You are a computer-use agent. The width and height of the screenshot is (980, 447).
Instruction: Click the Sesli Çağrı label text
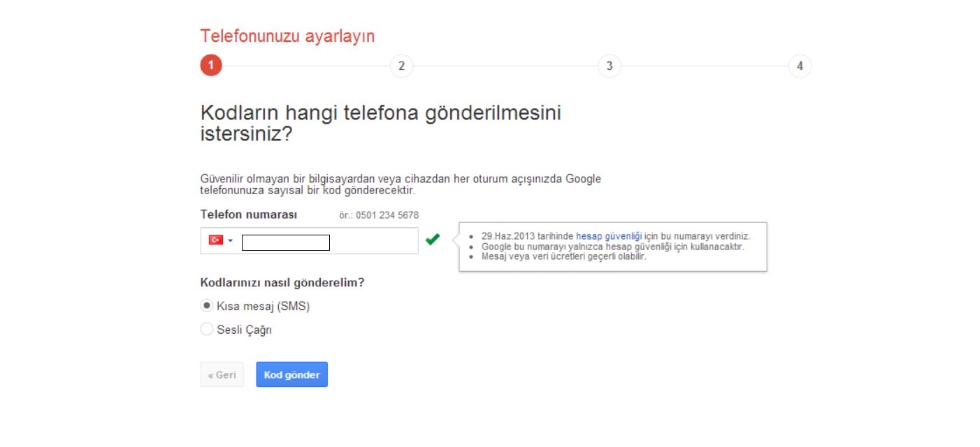pos(245,330)
